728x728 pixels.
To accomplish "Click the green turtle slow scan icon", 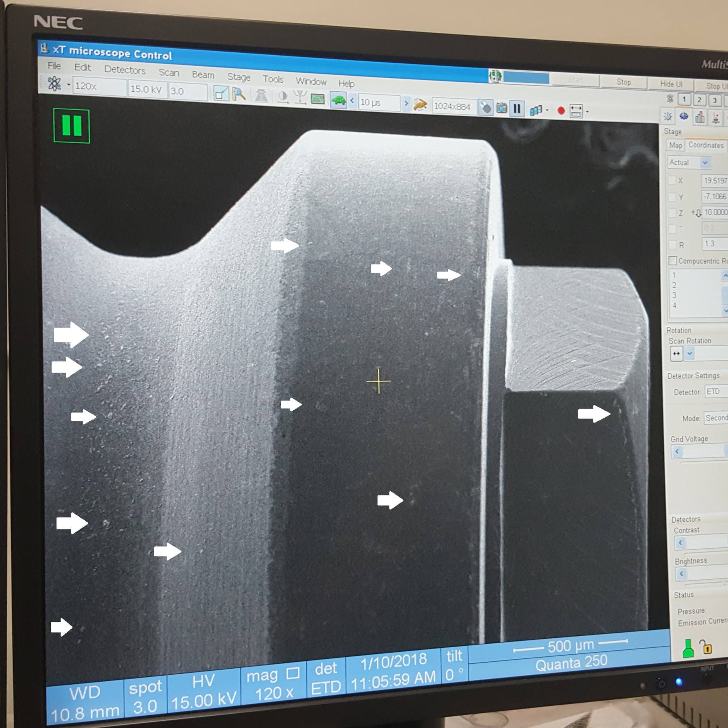I will tap(338, 101).
